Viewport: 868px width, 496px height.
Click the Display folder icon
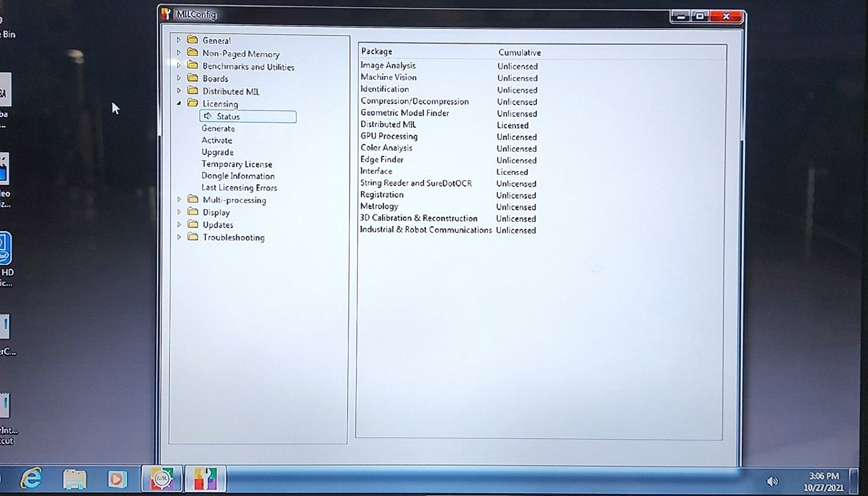click(x=193, y=212)
